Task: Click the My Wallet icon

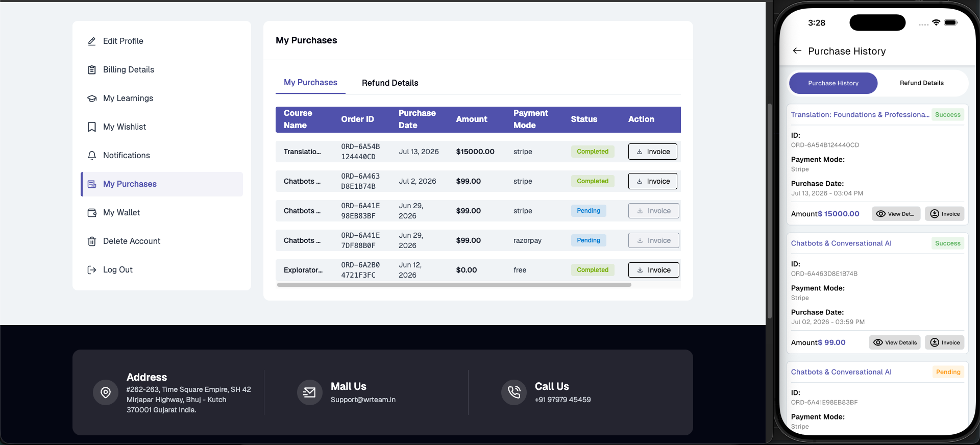Action: pos(92,213)
